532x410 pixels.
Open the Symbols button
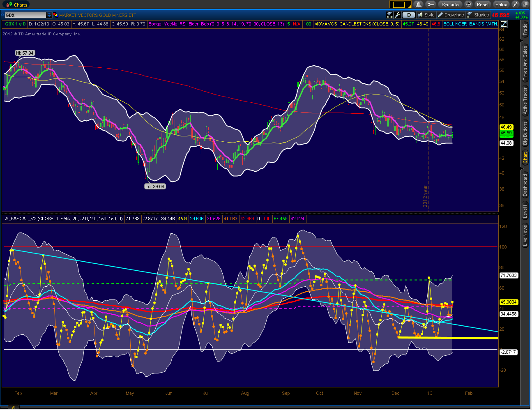tap(450, 5)
